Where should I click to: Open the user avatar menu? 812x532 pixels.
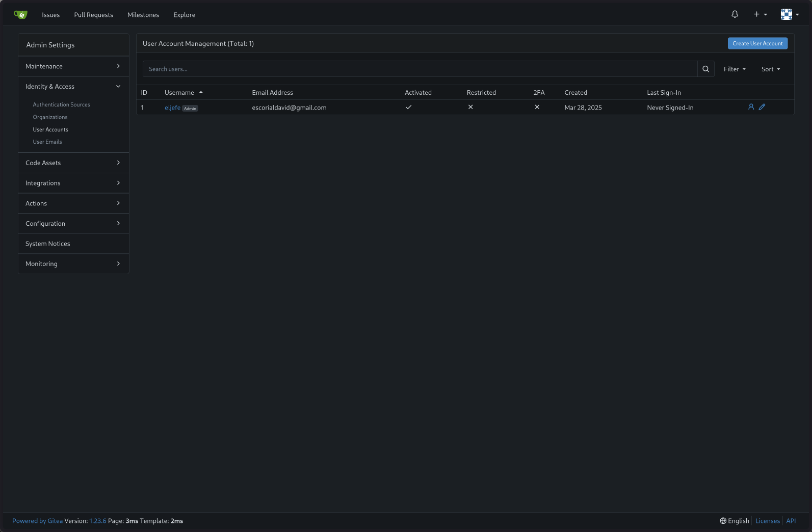coord(790,14)
